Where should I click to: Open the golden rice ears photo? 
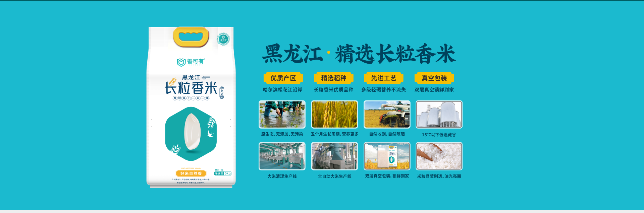point(334,114)
